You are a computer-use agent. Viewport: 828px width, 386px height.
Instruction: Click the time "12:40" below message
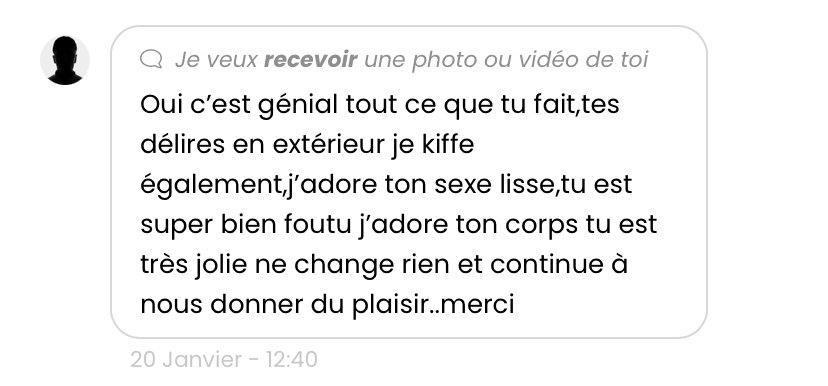pos(291,360)
